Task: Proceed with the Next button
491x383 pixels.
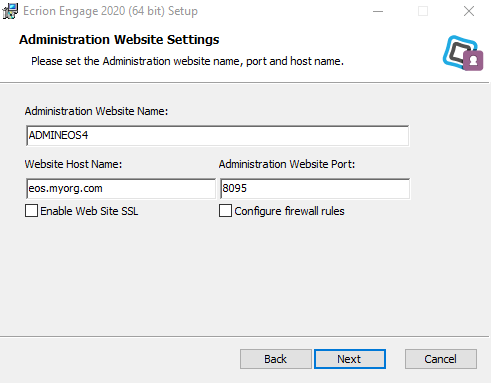Action: pos(350,359)
